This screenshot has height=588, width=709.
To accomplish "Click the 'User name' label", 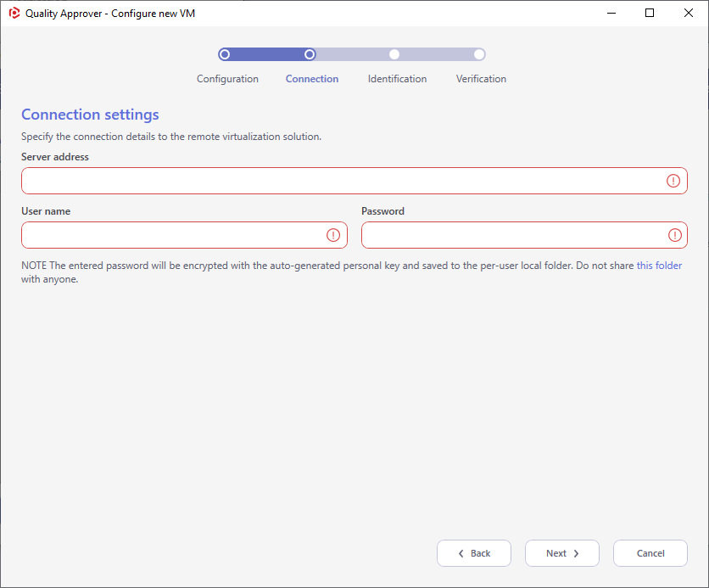I will point(46,211).
